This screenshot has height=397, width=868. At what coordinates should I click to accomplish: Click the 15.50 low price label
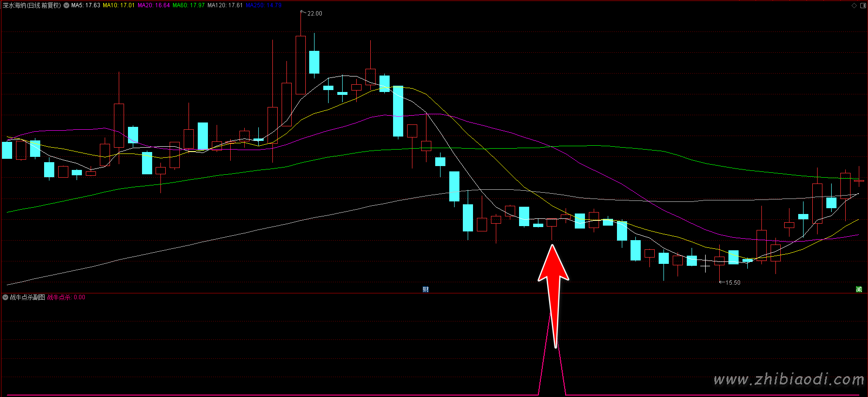(x=732, y=283)
